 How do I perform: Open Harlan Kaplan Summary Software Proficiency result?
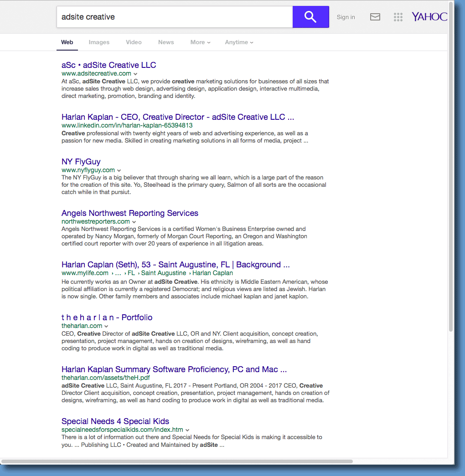(174, 369)
